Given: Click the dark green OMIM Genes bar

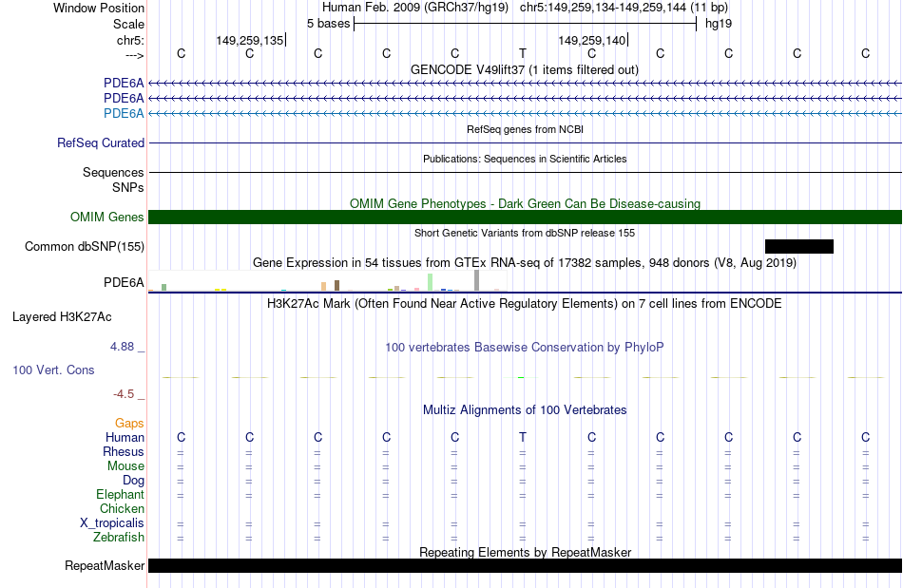Looking at the screenshot, I should click(526, 217).
